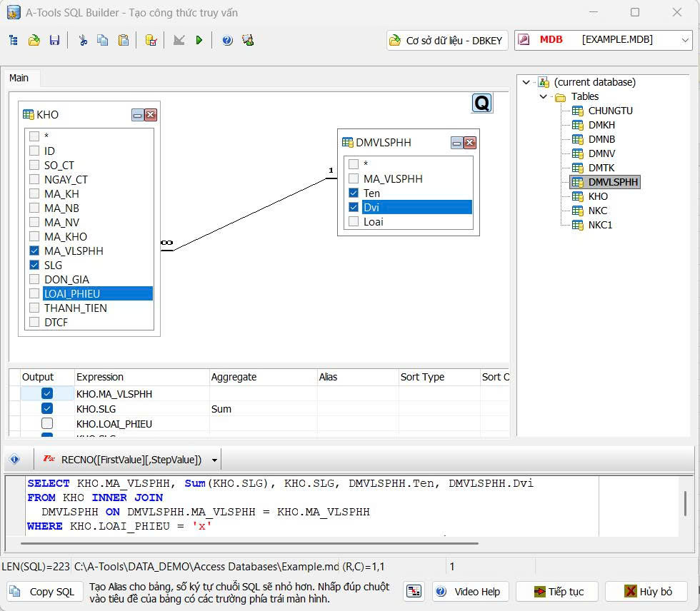Click the scissors cut icon
Screen dimensions: 700x611
(x=83, y=41)
